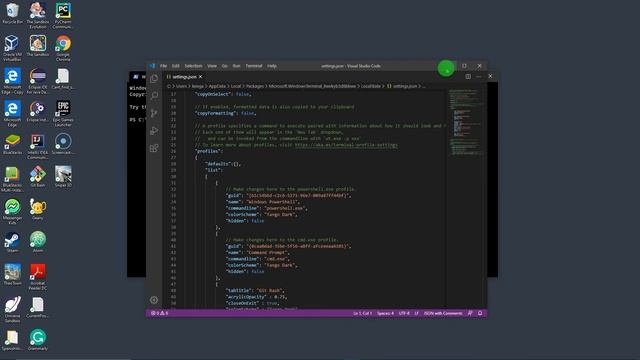Select the IntelliJ IDEA Community desktop icon
The width and height of the screenshot is (640, 360).
(x=38, y=146)
